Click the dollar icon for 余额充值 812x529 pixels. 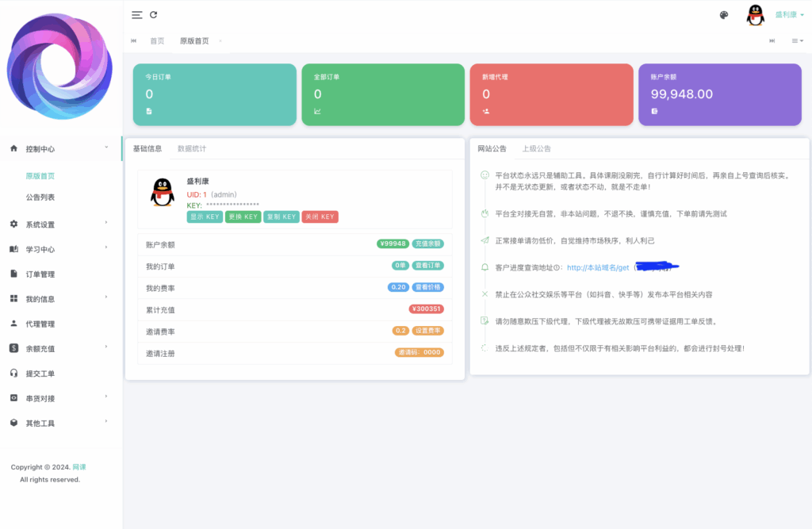point(13,348)
